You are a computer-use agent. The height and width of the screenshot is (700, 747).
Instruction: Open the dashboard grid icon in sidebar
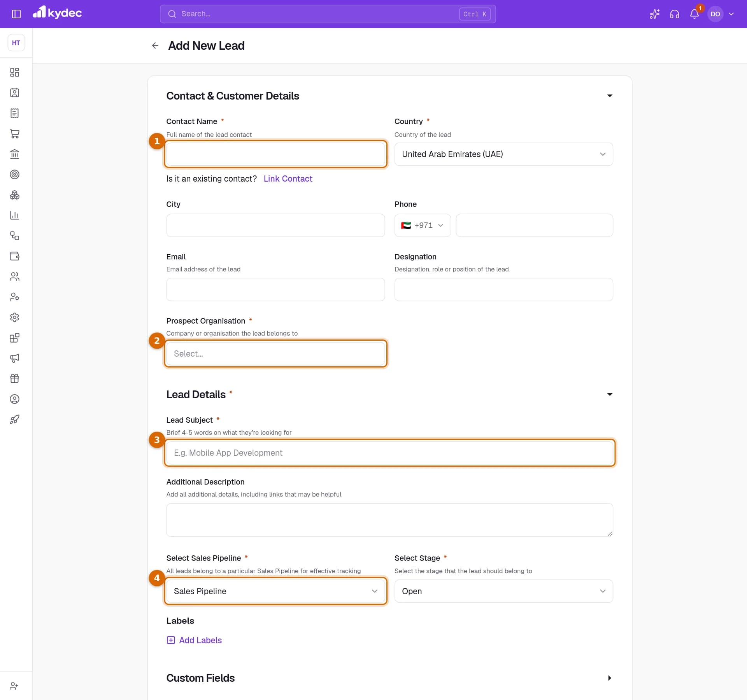coord(14,72)
